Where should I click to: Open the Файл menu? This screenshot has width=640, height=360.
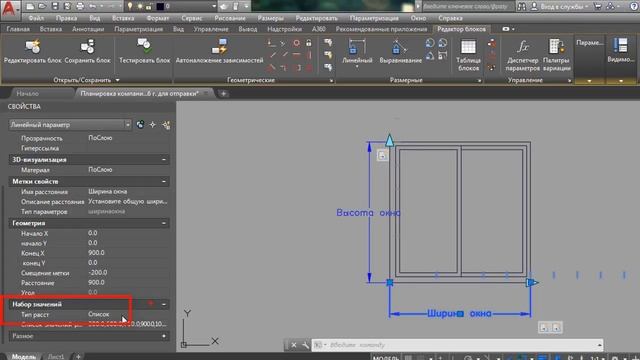36,18
